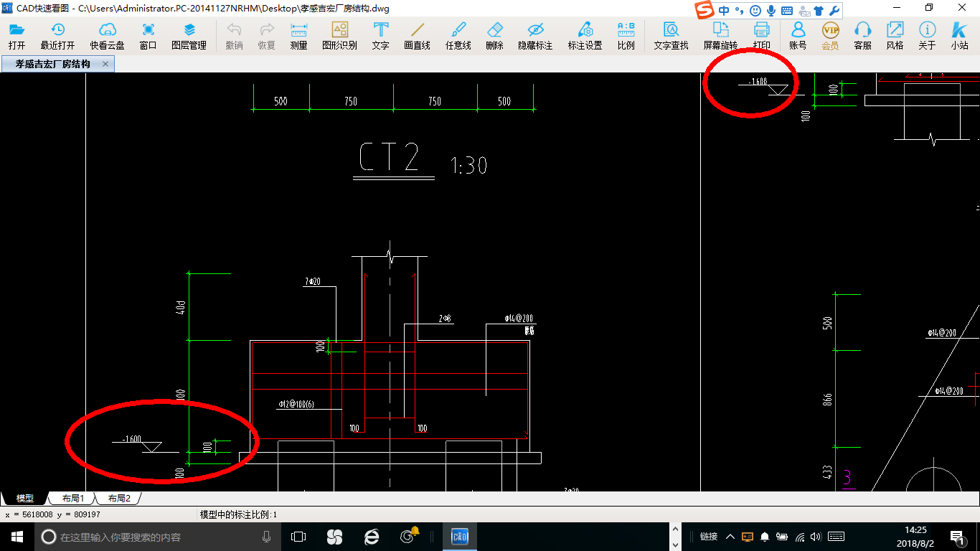Click the 撤销 undo arrow

pyautogui.click(x=234, y=36)
